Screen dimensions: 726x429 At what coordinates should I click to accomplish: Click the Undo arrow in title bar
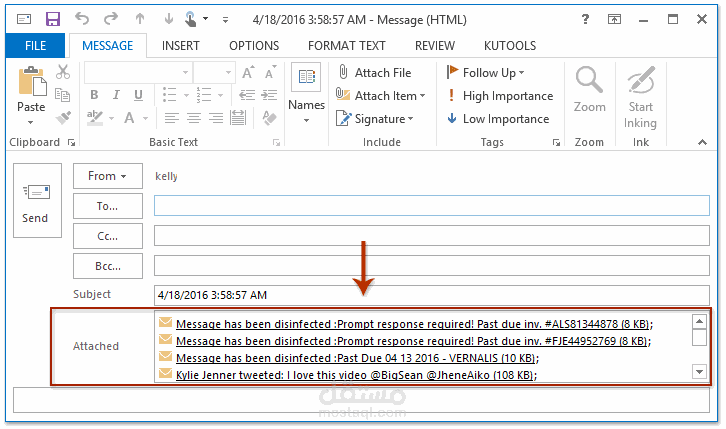click(x=82, y=19)
